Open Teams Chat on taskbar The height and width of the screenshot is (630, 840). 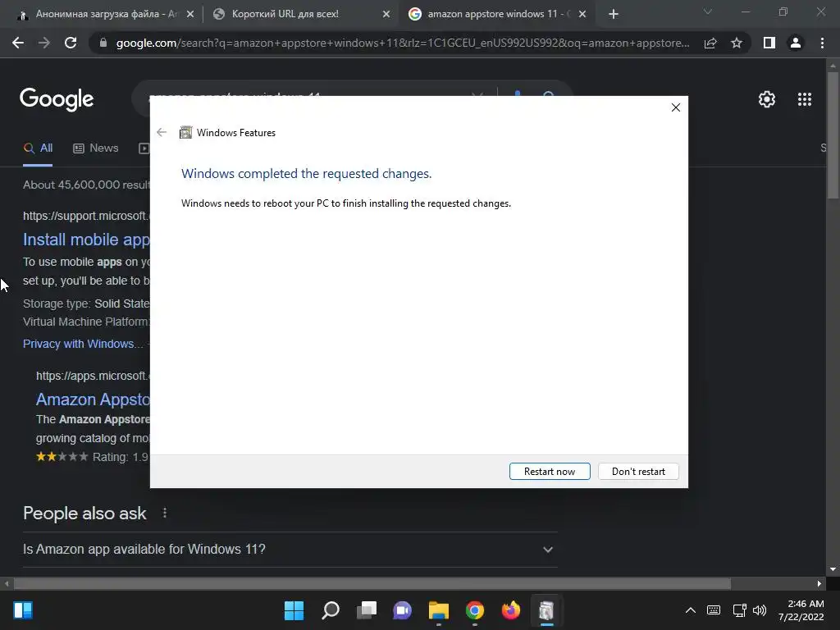(x=402, y=610)
